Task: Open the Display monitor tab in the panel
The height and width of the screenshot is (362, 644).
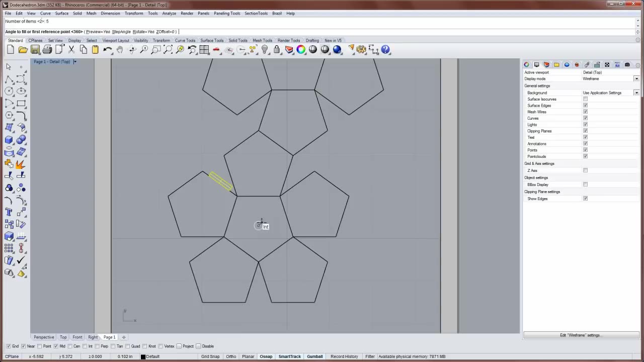Action: [x=536, y=65]
